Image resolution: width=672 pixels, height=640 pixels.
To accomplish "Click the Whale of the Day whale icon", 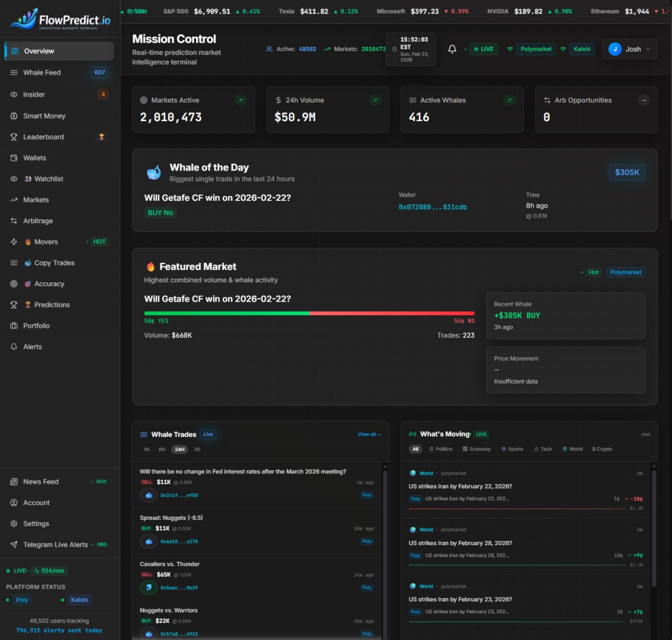I will pos(154,172).
